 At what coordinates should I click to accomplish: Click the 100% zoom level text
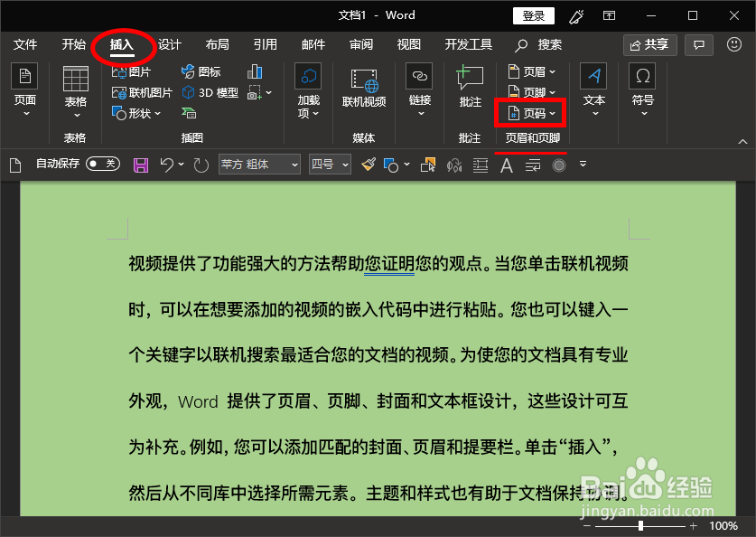click(x=723, y=526)
